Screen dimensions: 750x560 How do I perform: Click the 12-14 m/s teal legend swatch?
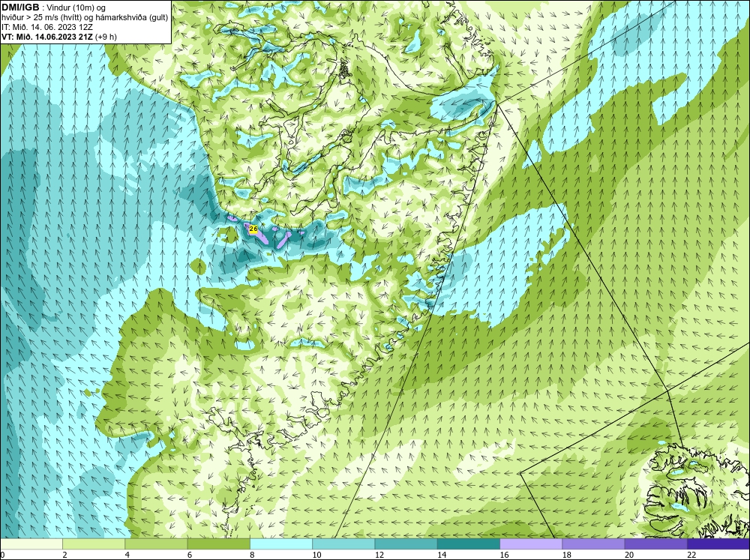[x=406, y=544]
